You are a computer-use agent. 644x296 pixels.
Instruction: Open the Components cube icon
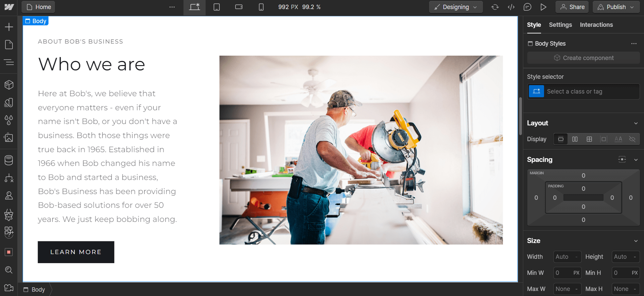click(9, 85)
